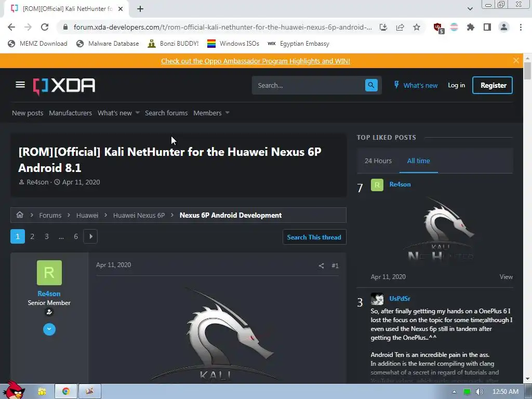Click Search This thread button

314,237
